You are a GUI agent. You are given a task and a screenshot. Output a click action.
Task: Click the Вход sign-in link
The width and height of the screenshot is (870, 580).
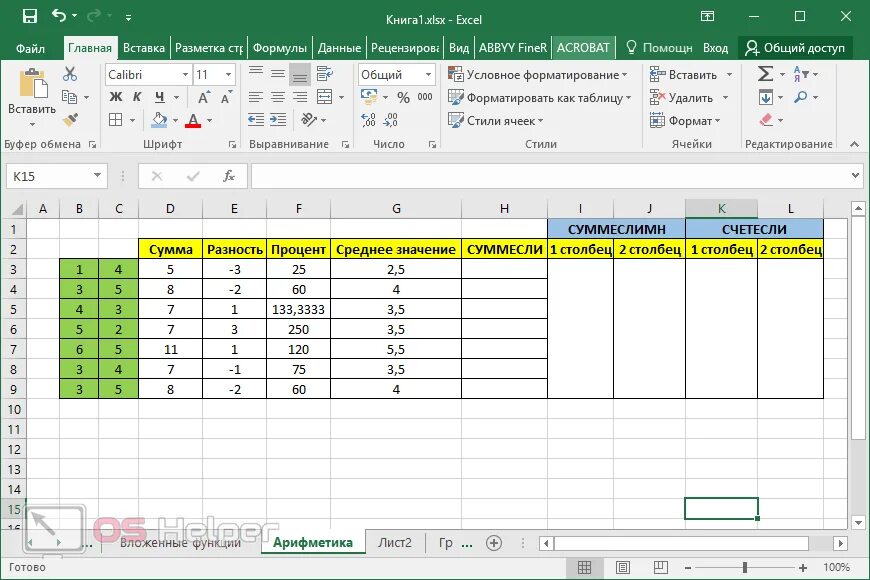coord(715,48)
